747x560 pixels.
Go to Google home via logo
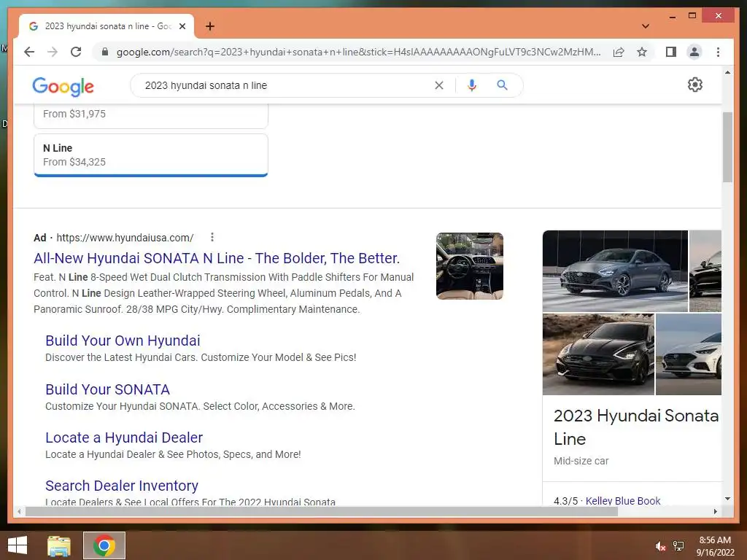click(x=63, y=86)
